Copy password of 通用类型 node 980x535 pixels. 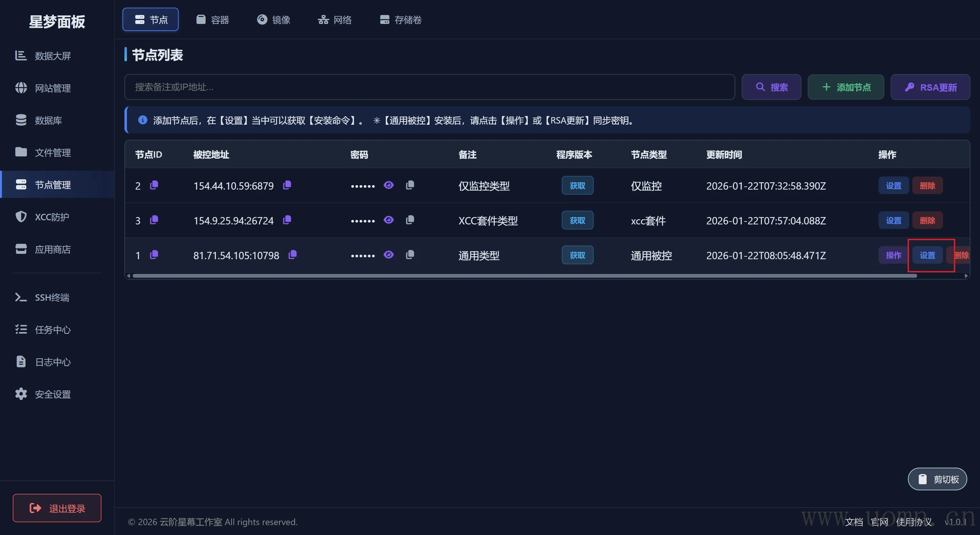(x=410, y=255)
